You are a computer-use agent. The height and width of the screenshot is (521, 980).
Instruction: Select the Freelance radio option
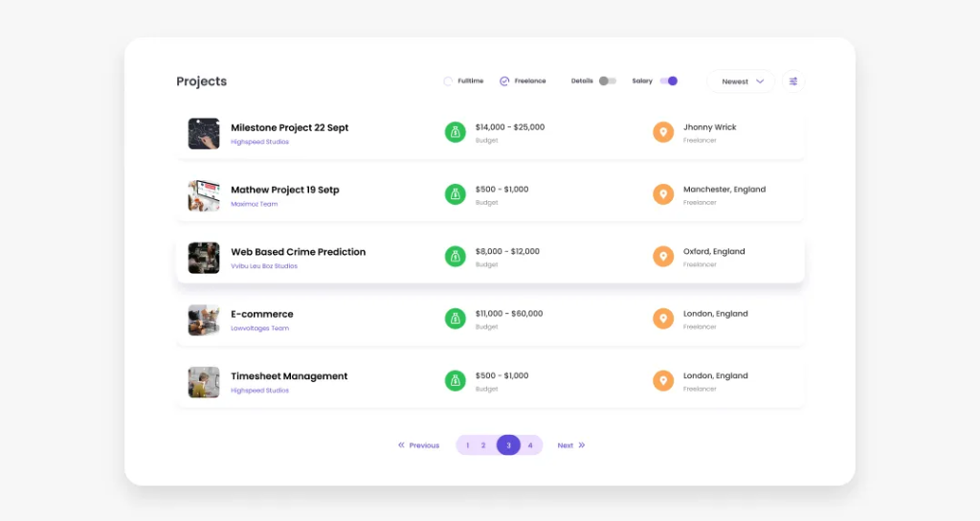(x=504, y=81)
